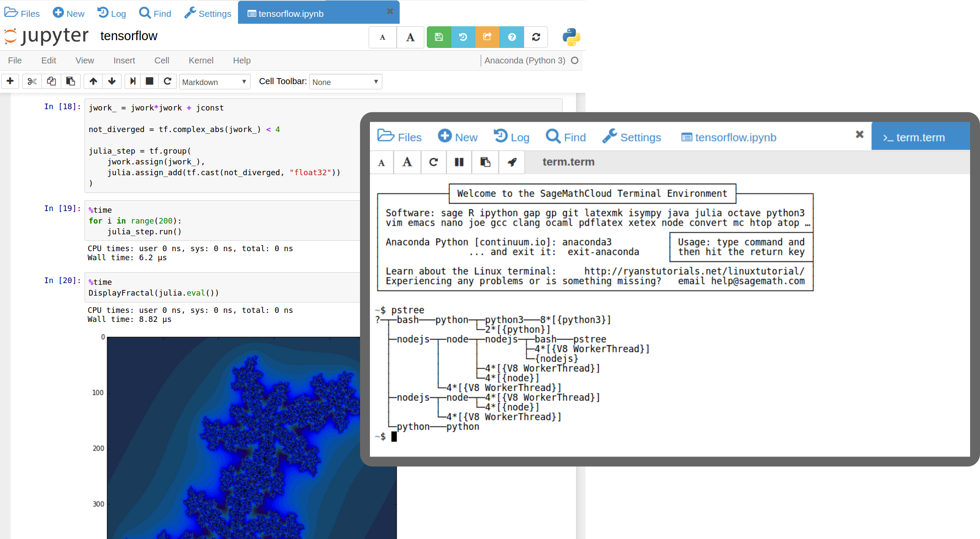Viewport: 980px width, 539px height.
Task: Interrupt kernel with stop square icon
Action: [x=150, y=82]
